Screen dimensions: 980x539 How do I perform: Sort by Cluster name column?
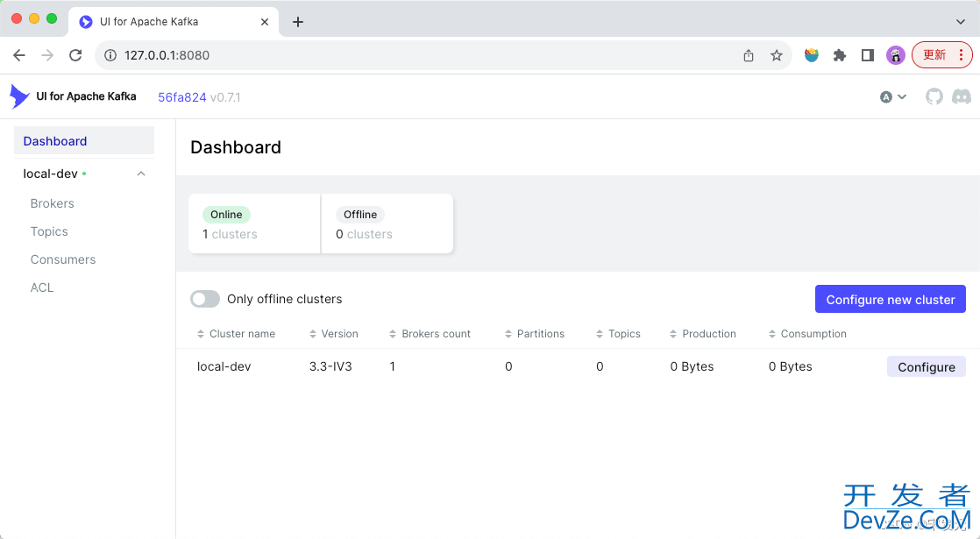click(237, 334)
